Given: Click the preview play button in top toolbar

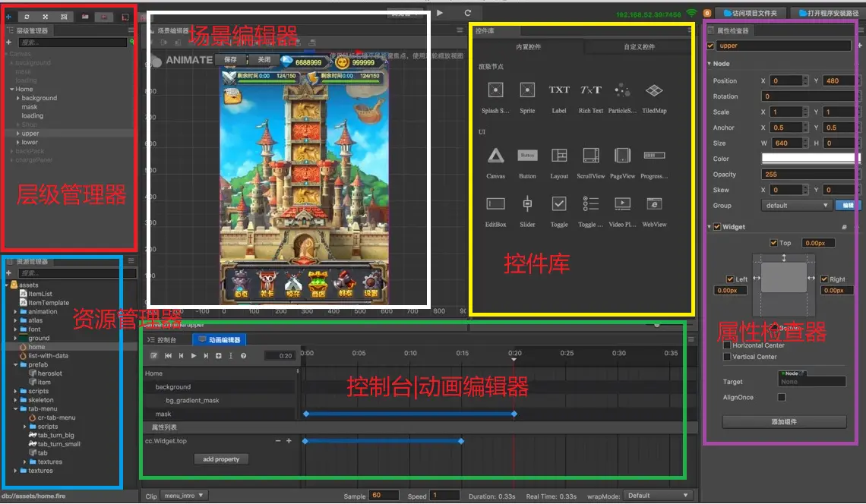Looking at the screenshot, I should [x=440, y=13].
